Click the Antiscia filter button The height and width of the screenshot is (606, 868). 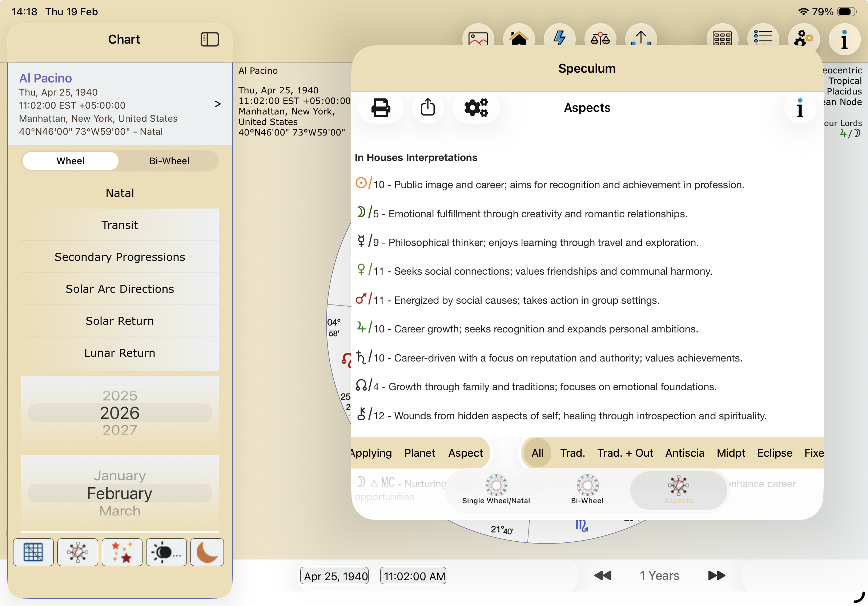click(684, 453)
